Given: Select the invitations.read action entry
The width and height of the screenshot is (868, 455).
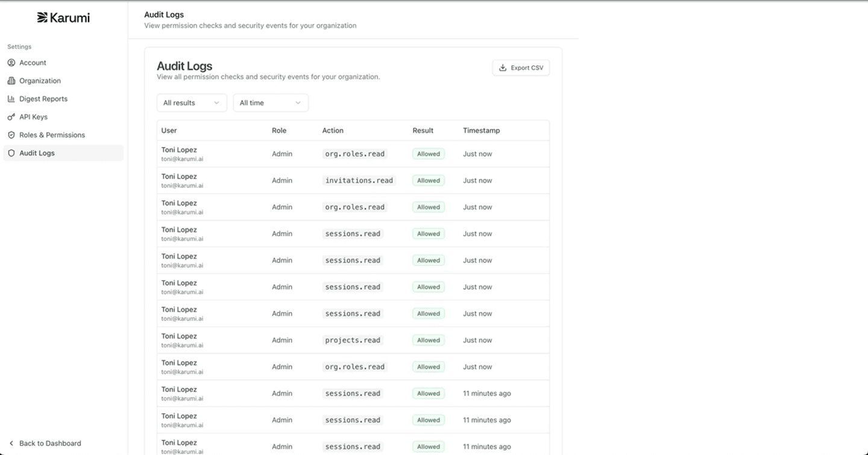Looking at the screenshot, I should 359,180.
